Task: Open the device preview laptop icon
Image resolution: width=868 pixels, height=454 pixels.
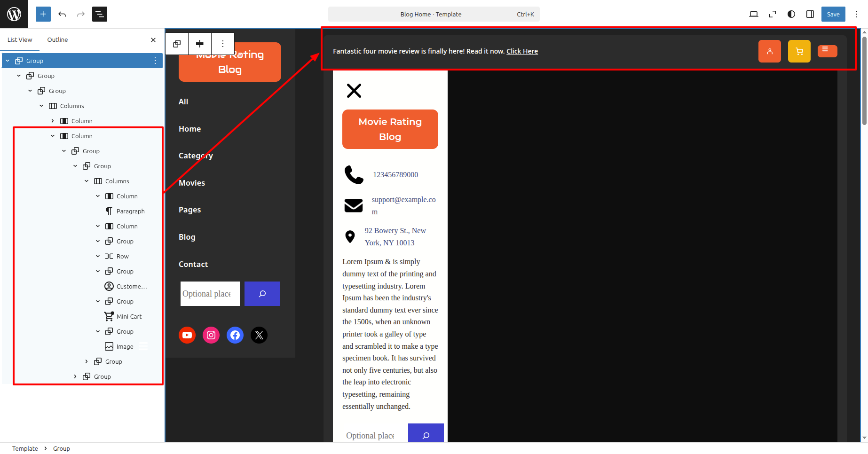Action: 753,14
